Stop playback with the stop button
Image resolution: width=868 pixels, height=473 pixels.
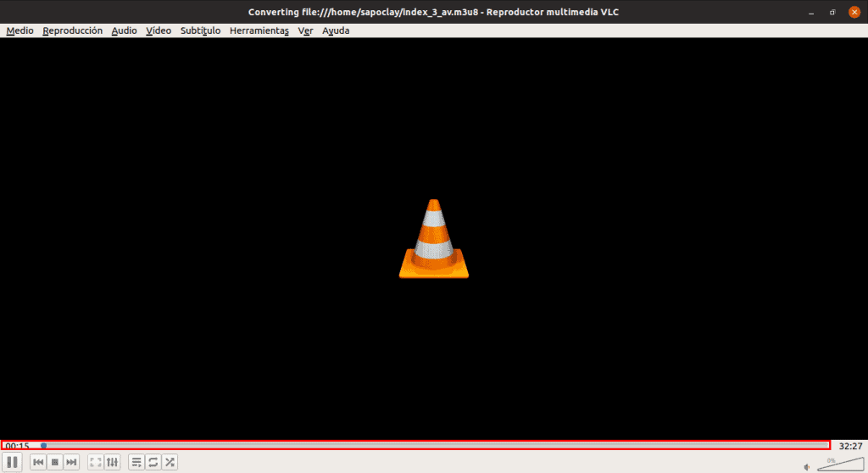click(55, 462)
